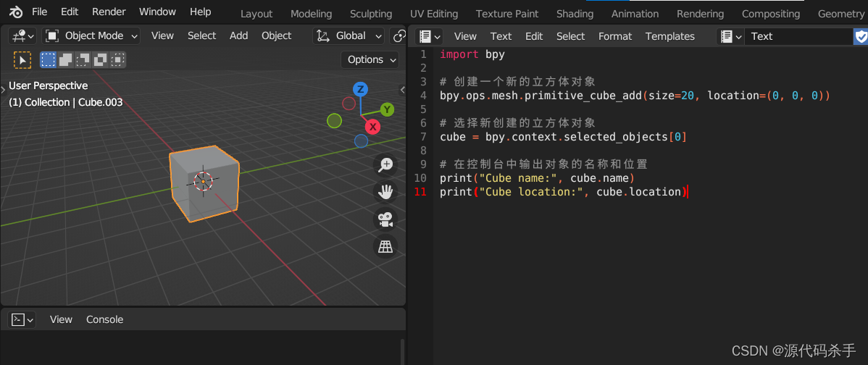Image resolution: width=868 pixels, height=365 pixels.
Task: Open the viewport Select menu
Action: click(201, 36)
